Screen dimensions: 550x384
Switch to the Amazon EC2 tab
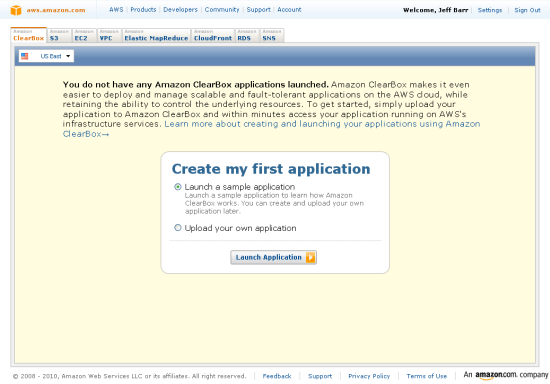[84, 35]
